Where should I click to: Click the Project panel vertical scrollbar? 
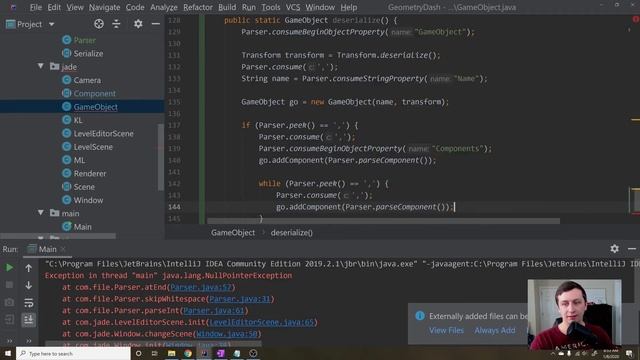pyautogui.click(x=161, y=157)
